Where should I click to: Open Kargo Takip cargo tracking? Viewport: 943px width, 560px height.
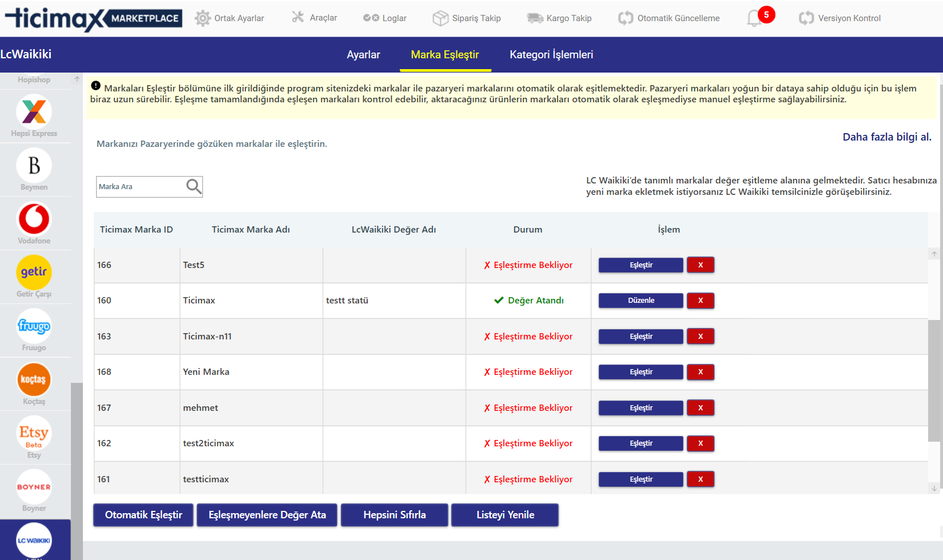tap(559, 18)
